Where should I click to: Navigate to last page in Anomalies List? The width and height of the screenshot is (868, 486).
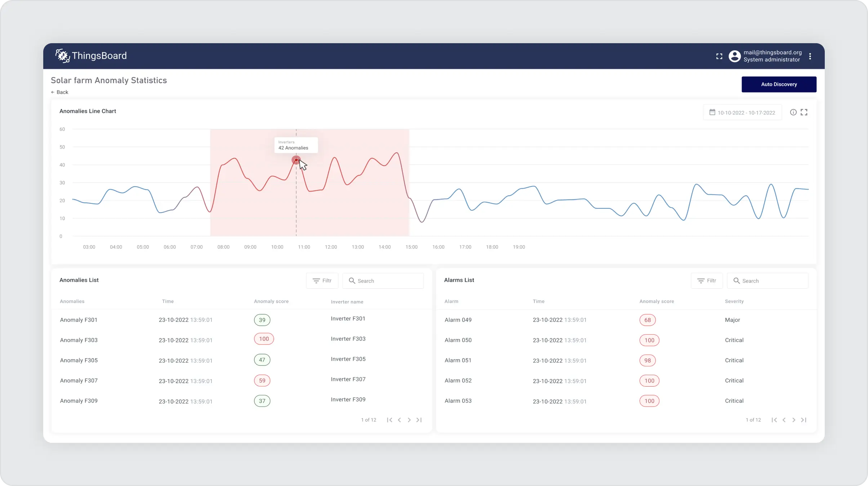[419, 420]
